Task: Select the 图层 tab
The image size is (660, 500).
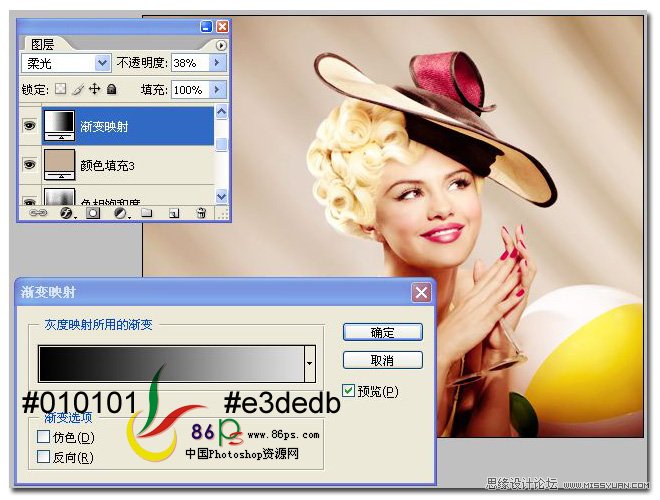Action: (42, 45)
